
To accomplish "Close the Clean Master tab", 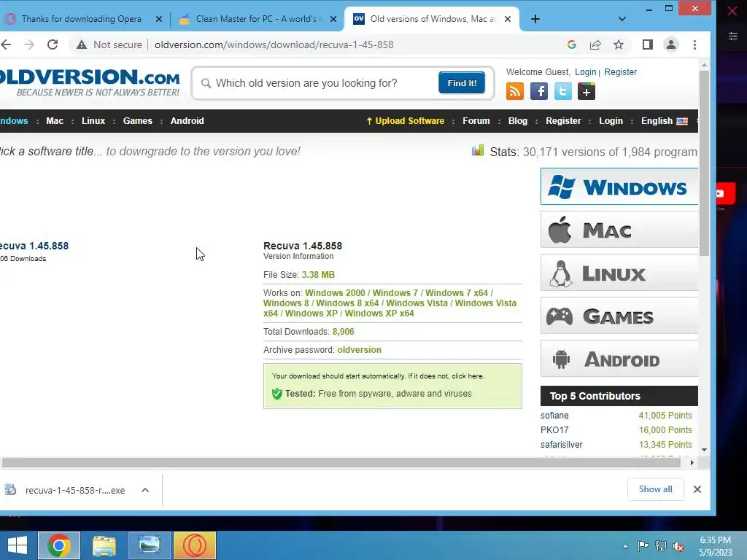I will 333,19.
